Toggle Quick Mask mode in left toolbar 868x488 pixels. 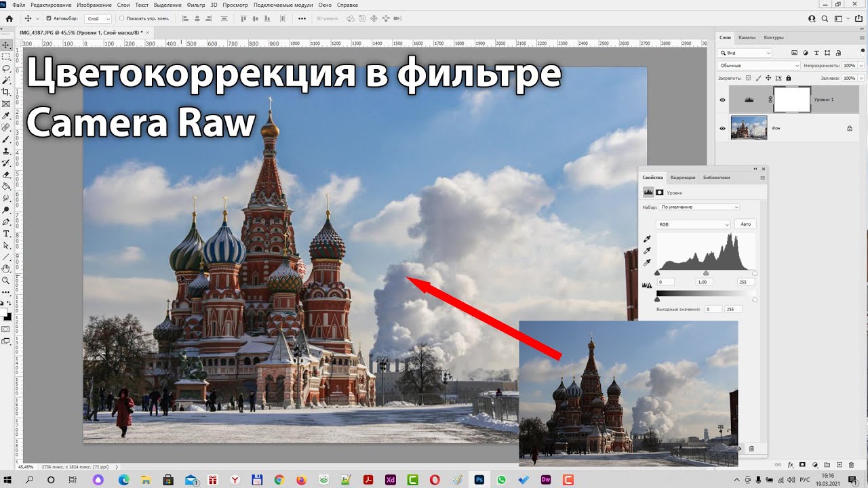(x=6, y=329)
